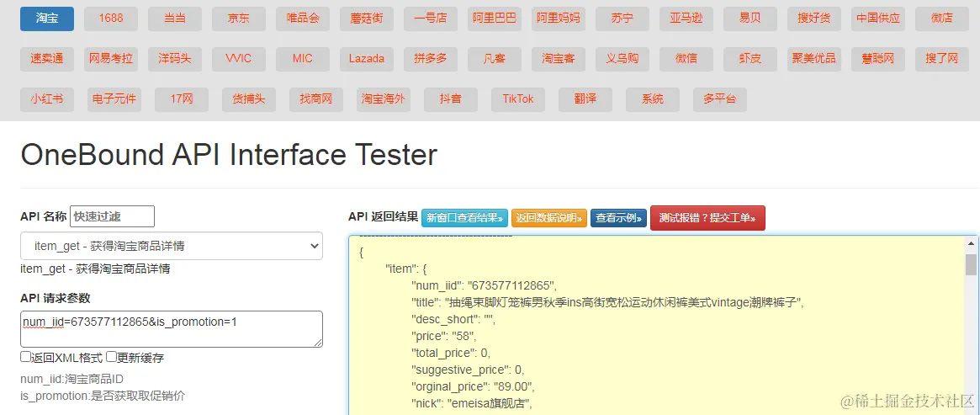This screenshot has width=980, height=415.
Task: Select the 微信 tab
Action: 686,59
